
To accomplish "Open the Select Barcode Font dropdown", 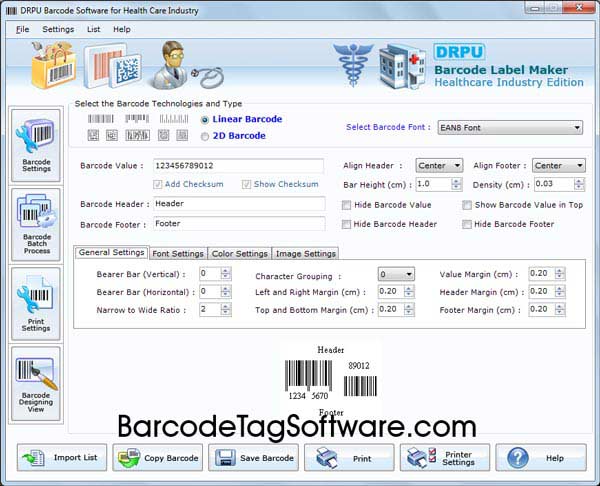I will pyautogui.click(x=510, y=128).
